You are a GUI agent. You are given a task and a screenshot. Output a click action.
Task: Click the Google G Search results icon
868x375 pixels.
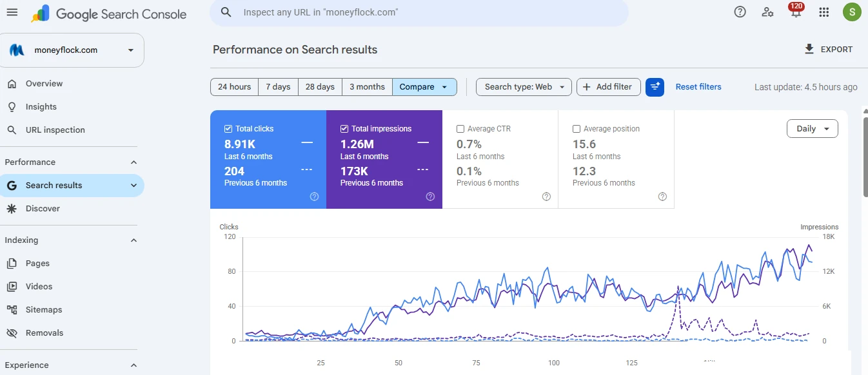(12, 186)
